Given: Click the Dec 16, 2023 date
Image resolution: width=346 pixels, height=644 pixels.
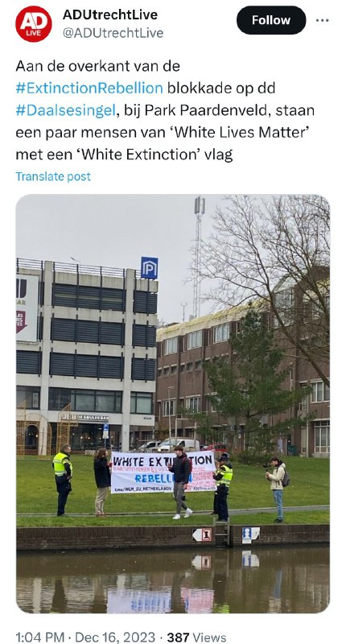Looking at the screenshot, I should (115, 637).
